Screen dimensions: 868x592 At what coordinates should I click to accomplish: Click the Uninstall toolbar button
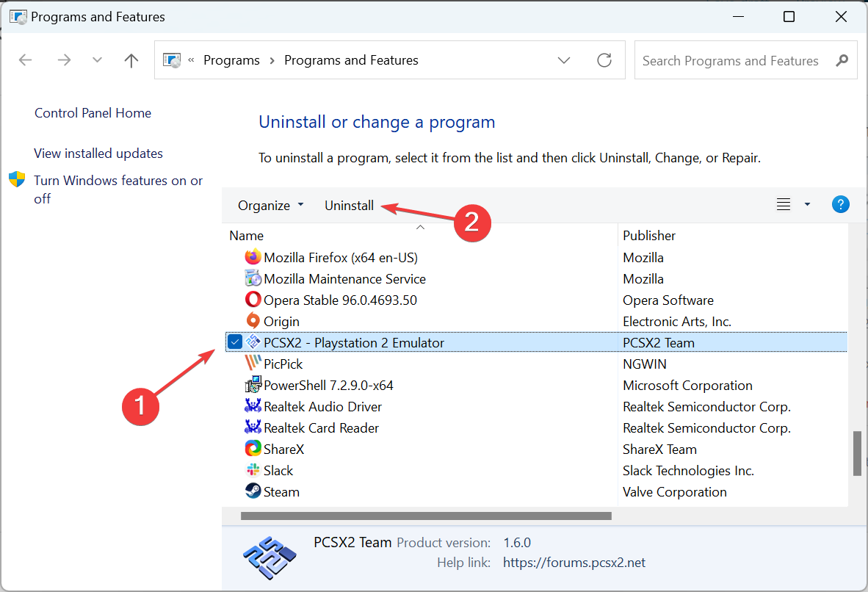[349, 206]
